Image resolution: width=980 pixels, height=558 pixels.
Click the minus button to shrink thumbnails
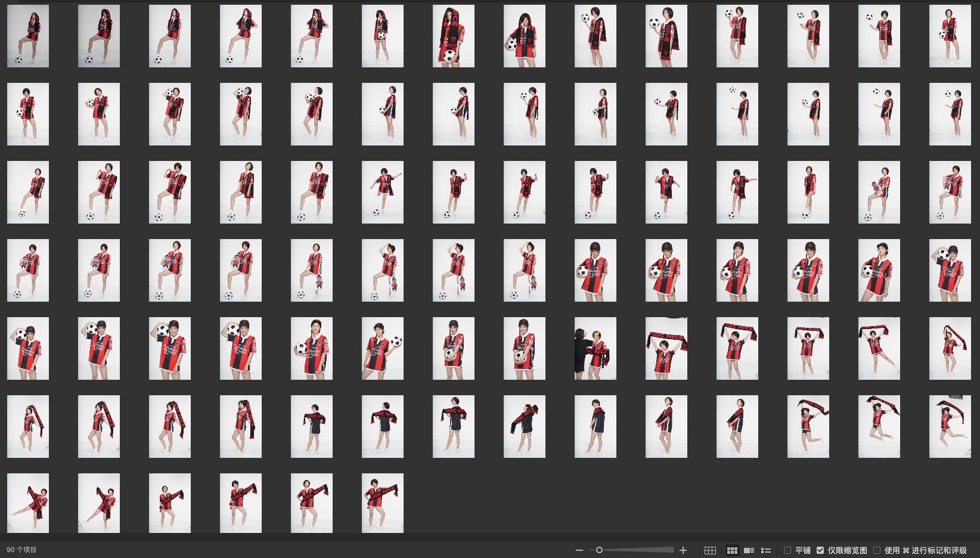pos(579,550)
